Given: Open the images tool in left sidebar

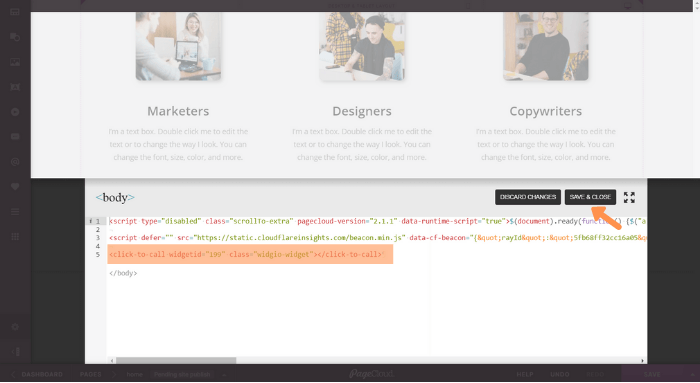Looking at the screenshot, I should pos(15,62).
